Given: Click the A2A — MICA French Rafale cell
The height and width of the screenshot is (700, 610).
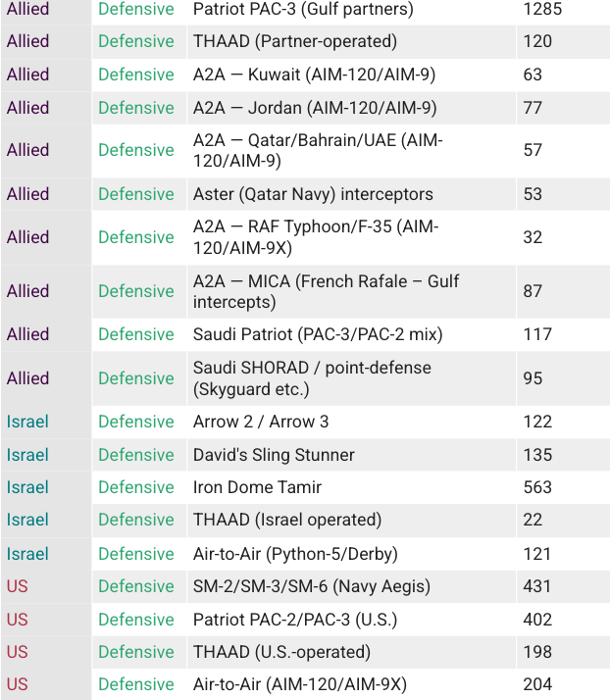Looking at the screenshot, I should [x=326, y=291].
